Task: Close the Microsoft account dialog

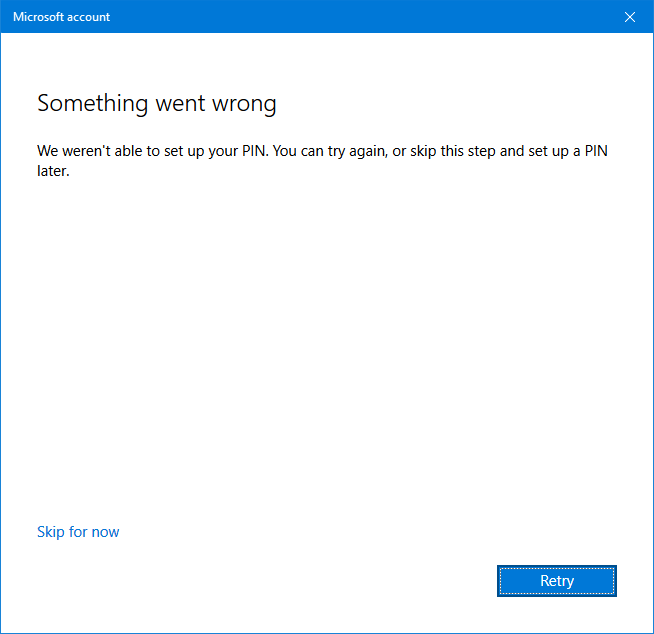Action: click(x=629, y=17)
